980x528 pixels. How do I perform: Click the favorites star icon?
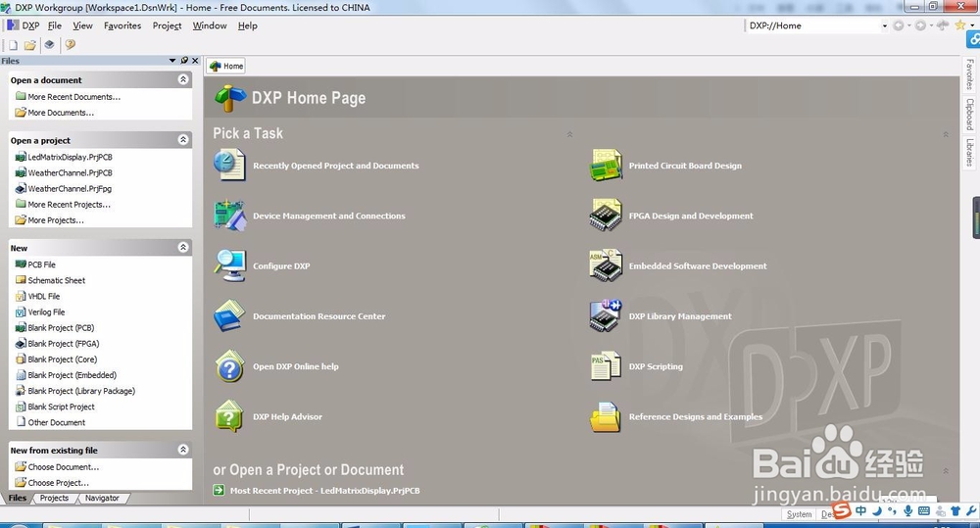(x=960, y=25)
